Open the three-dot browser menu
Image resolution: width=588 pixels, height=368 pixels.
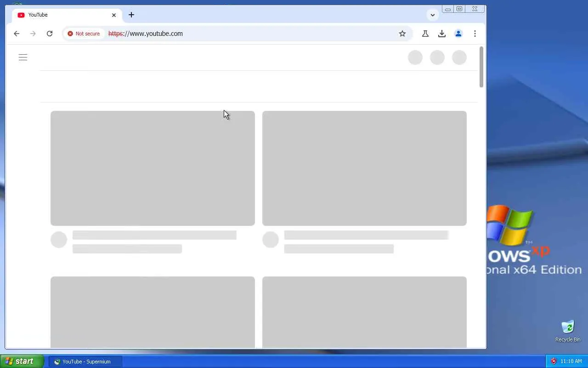475,34
